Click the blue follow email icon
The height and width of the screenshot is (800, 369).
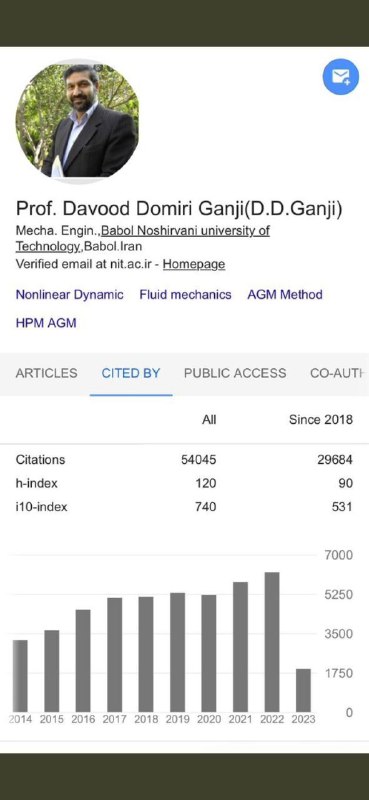[340, 77]
